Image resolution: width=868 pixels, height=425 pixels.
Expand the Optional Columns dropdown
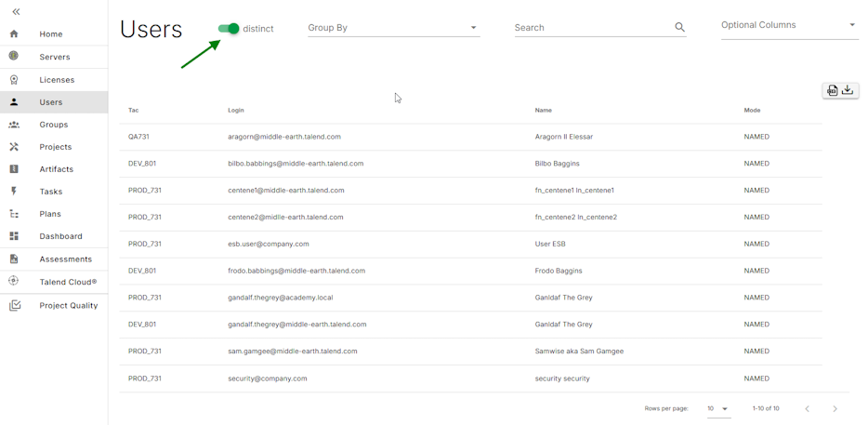[788, 25]
